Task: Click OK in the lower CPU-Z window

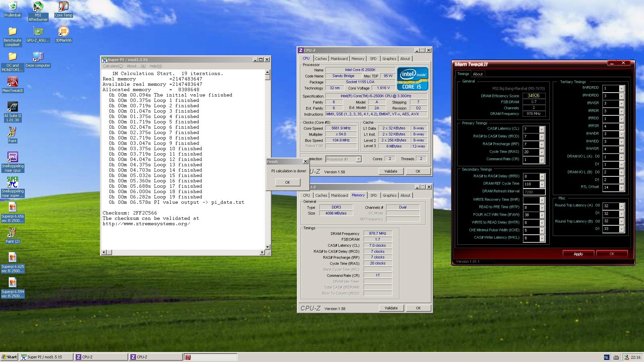Action: tap(418, 308)
